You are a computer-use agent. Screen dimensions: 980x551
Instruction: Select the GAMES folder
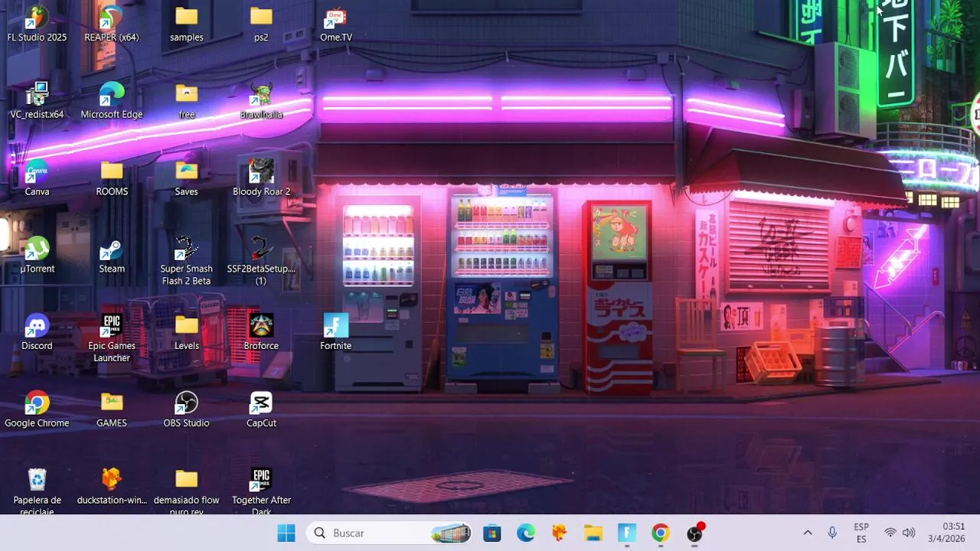[x=112, y=409]
